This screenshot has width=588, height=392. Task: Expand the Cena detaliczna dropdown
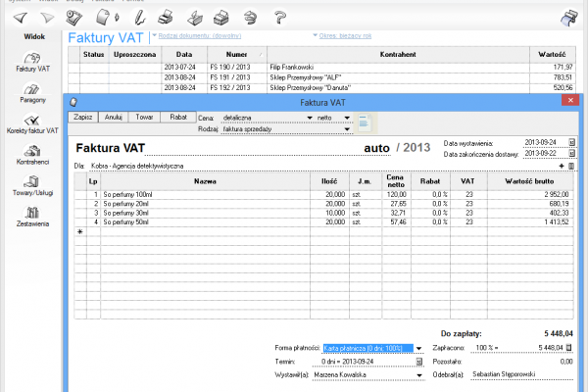pyautogui.click(x=310, y=118)
